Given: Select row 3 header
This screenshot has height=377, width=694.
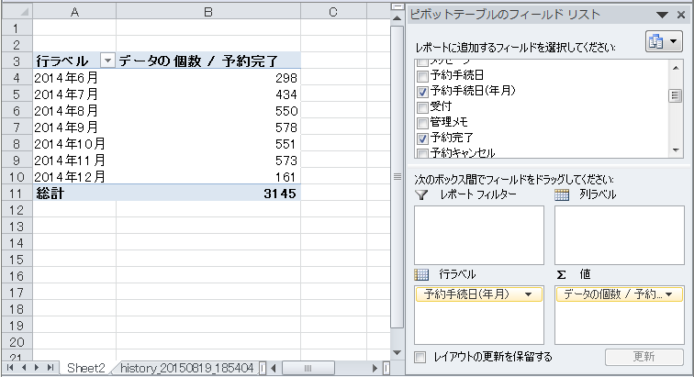Looking at the screenshot, I should click(x=17, y=61).
